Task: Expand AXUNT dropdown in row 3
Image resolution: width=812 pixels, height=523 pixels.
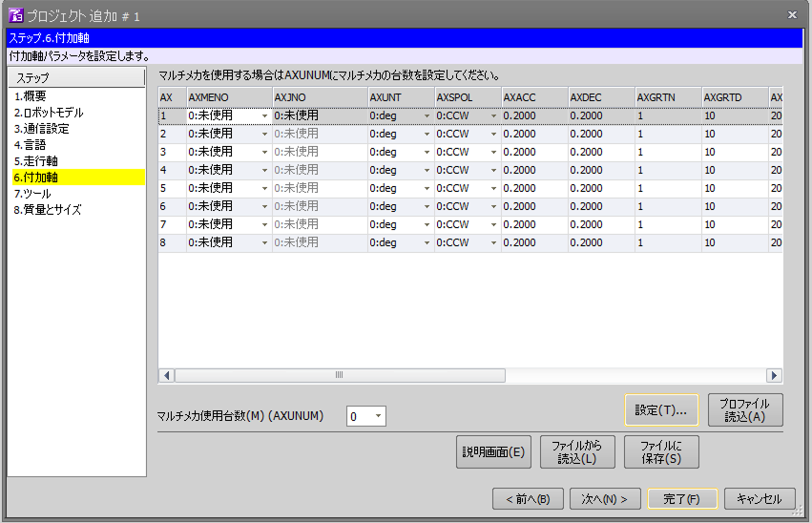Action: coord(427,152)
